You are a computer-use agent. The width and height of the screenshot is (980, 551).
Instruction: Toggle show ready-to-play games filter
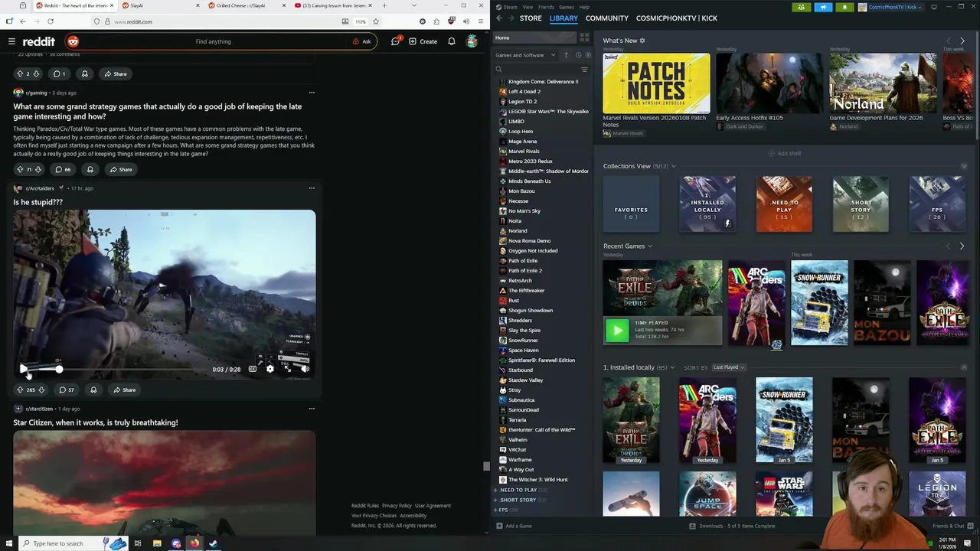pyautogui.click(x=587, y=55)
